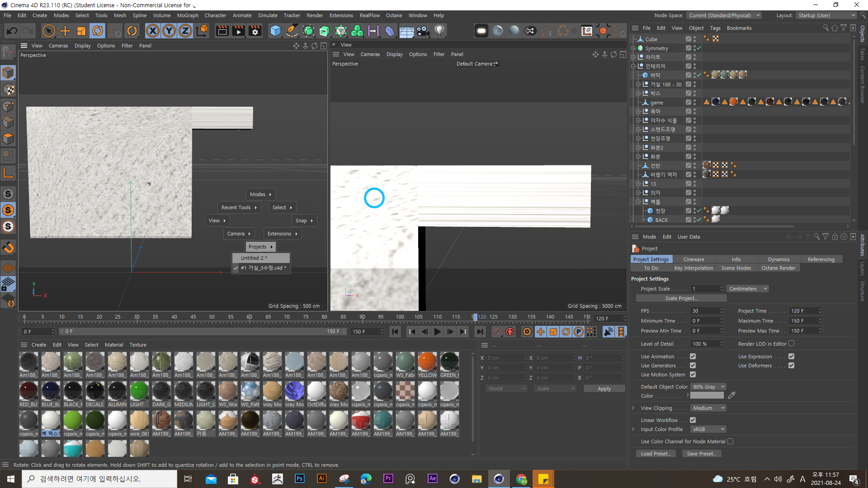Toggle X axis lock

tap(153, 31)
